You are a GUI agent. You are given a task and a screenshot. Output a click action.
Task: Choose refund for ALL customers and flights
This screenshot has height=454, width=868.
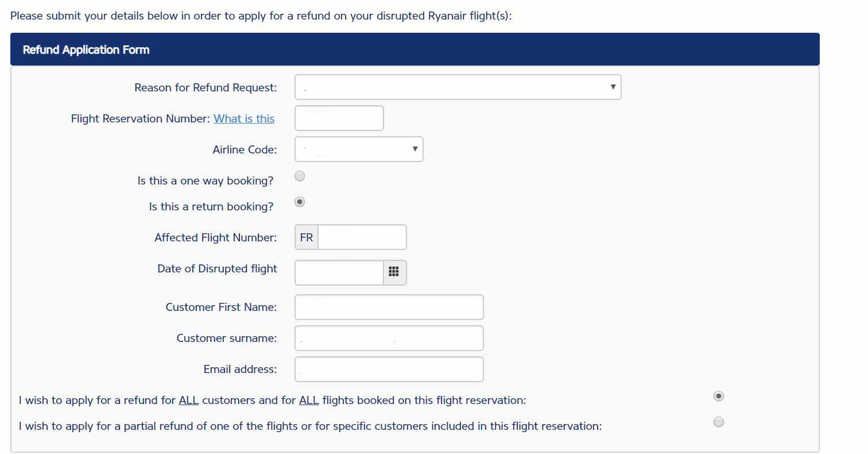point(718,396)
